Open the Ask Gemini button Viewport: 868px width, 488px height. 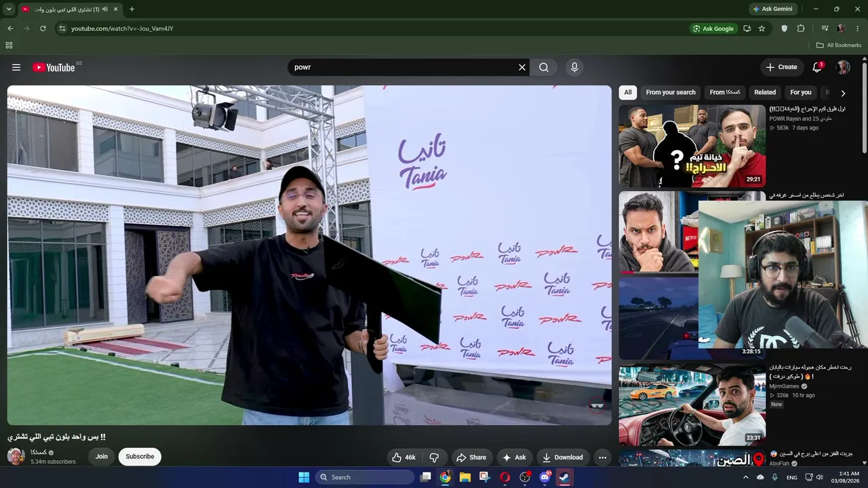(x=772, y=9)
